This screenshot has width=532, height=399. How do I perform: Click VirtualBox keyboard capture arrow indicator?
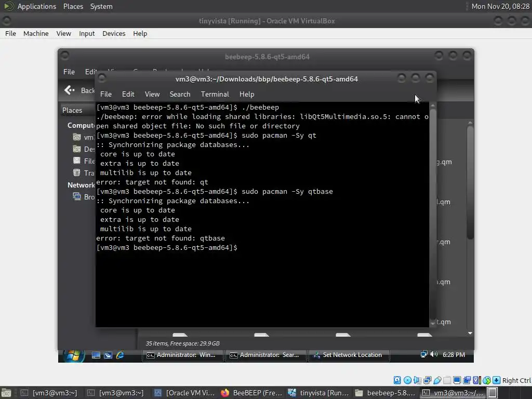pos(496,380)
